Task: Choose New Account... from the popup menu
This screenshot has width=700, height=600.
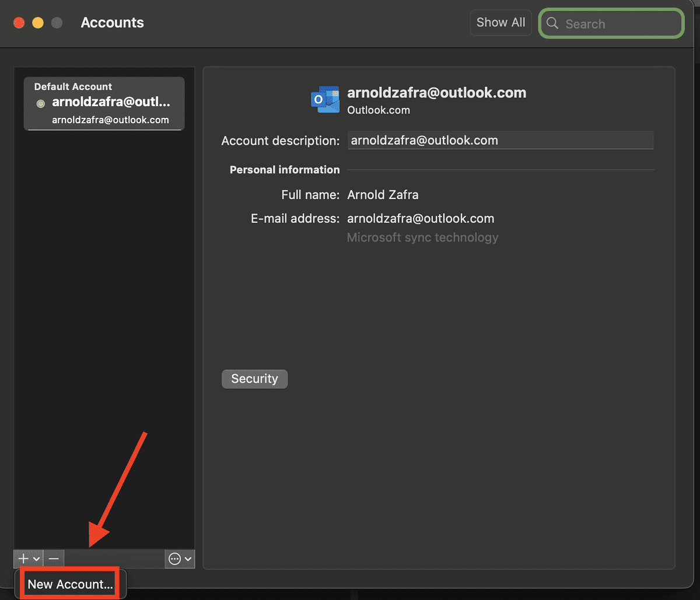Action: 70,584
